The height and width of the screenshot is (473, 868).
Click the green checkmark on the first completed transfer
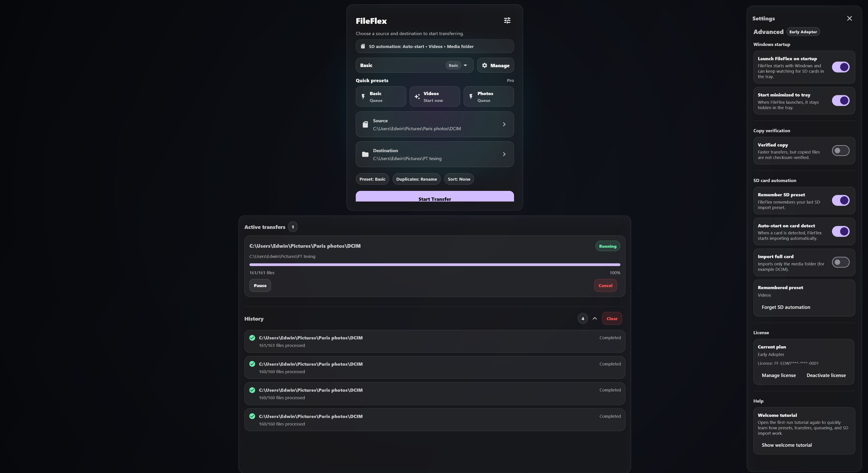pyautogui.click(x=252, y=338)
